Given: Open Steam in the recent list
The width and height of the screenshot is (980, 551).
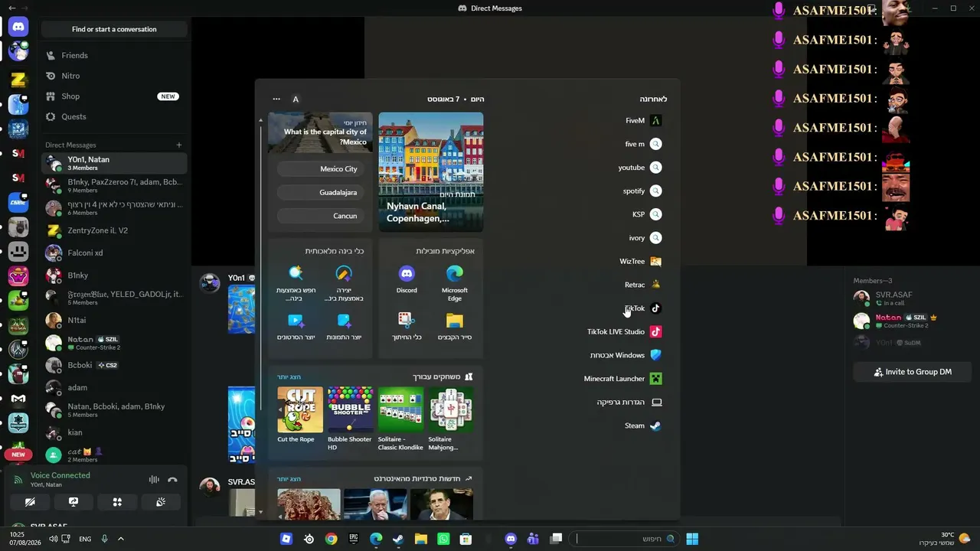Looking at the screenshot, I should 643,425.
